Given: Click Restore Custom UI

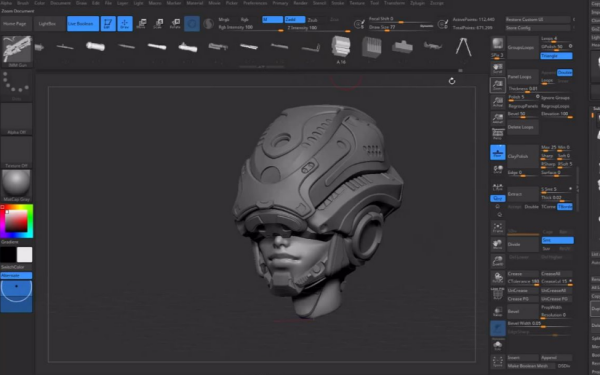Looking at the screenshot, I should [x=537, y=19].
